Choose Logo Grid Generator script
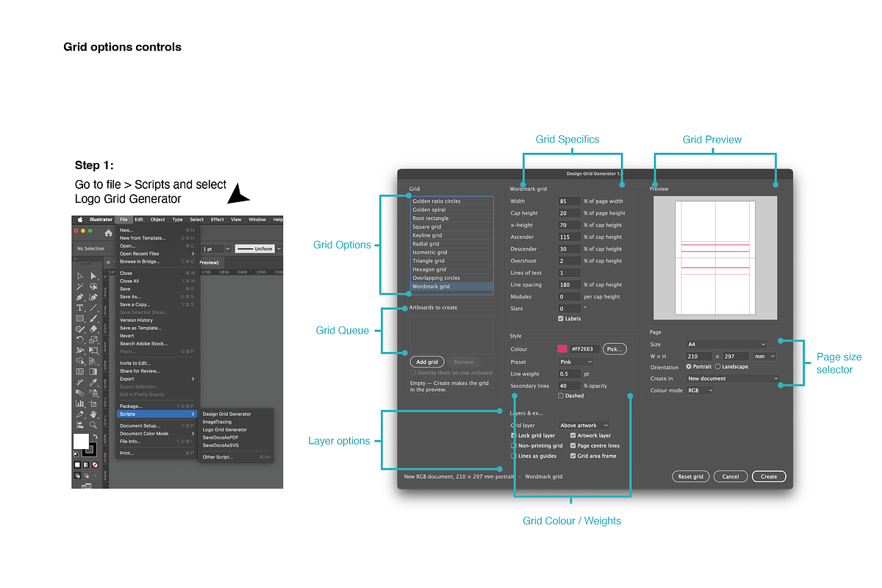The height and width of the screenshot is (588, 882). coord(225,429)
